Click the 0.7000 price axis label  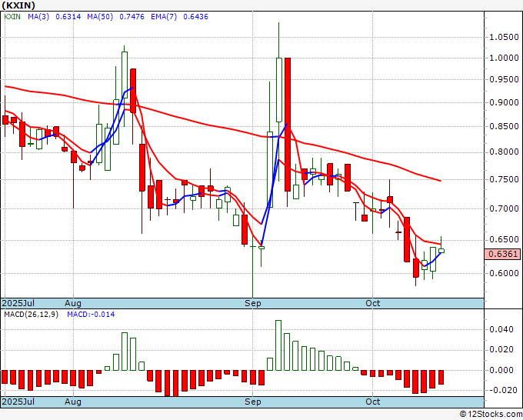pos(504,208)
